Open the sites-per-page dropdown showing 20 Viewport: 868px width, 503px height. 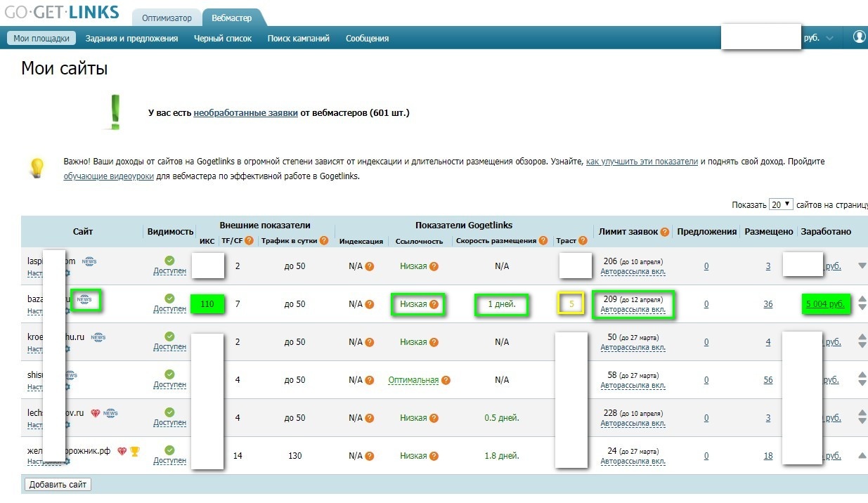(781, 204)
